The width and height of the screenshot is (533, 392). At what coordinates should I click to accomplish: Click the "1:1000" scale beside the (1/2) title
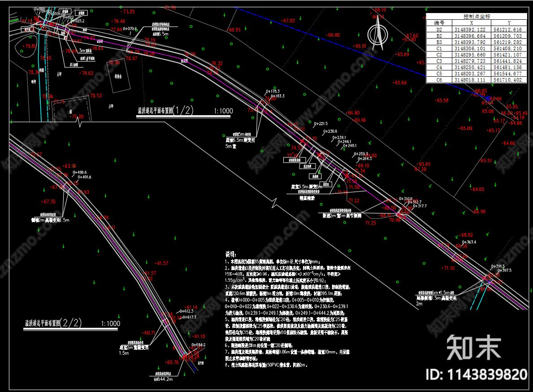pyautogui.click(x=223, y=111)
